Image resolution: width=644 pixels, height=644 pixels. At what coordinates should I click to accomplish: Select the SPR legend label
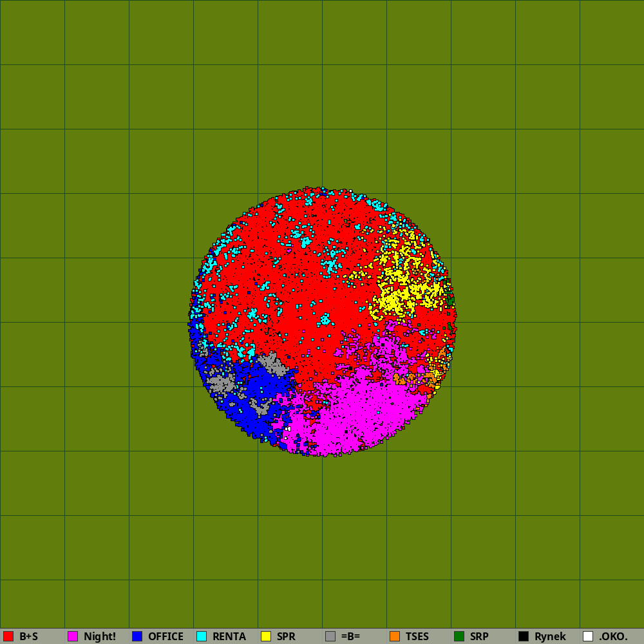287,636
